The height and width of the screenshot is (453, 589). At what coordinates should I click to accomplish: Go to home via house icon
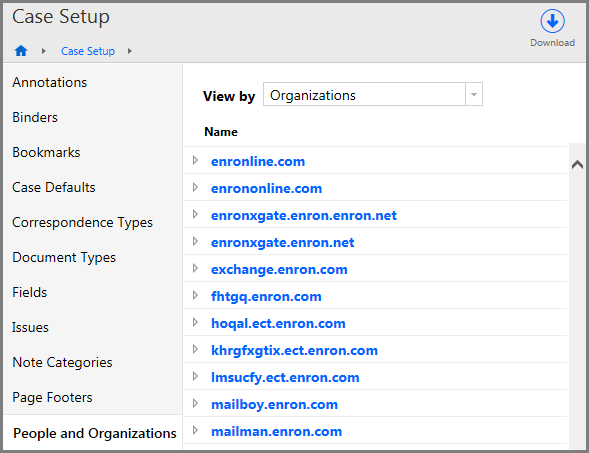coord(21,50)
